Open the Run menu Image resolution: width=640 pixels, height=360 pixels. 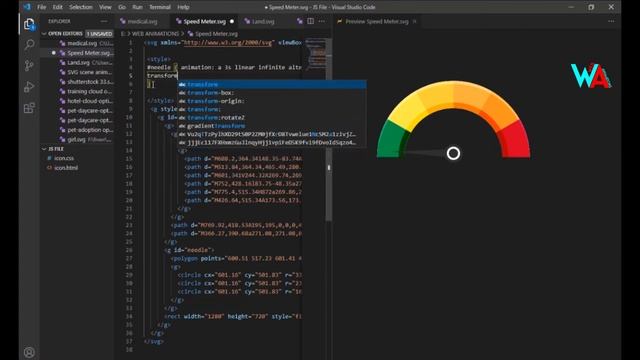tap(137, 7)
